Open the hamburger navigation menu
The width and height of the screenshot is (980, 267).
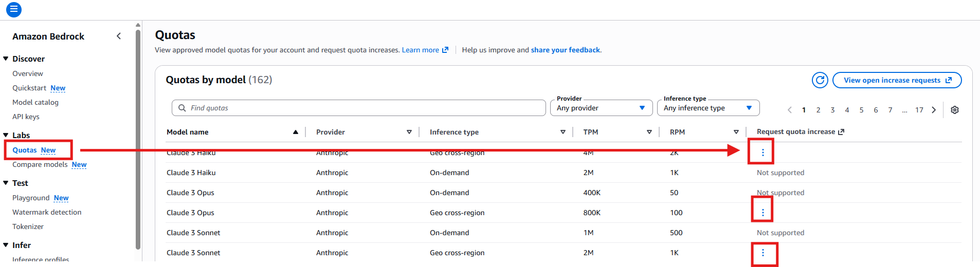14,9
